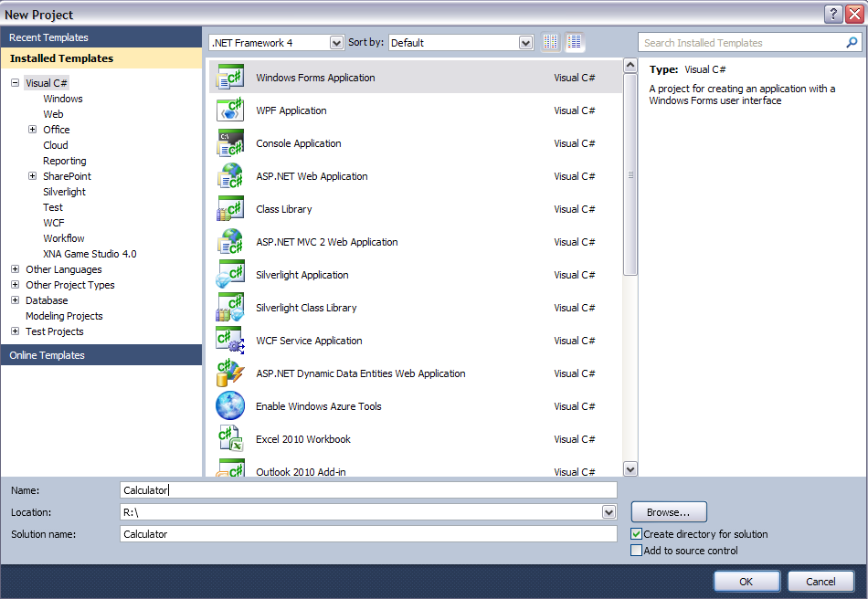Click the search magnifier icon
Screen dimensions: 868x599
[x=852, y=43]
